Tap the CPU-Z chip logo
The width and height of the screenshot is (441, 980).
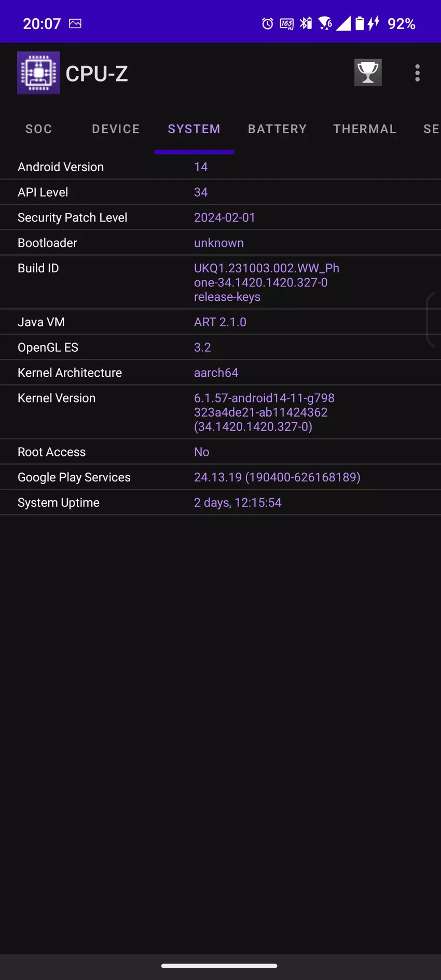(x=38, y=73)
